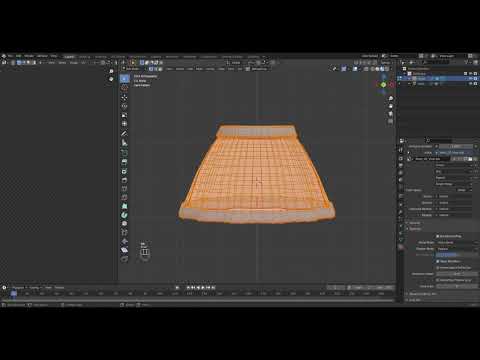The height and width of the screenshot is (360, 480).
Task: Toggle the Backface Culling checkbox
Action: (x=438, y=236)
